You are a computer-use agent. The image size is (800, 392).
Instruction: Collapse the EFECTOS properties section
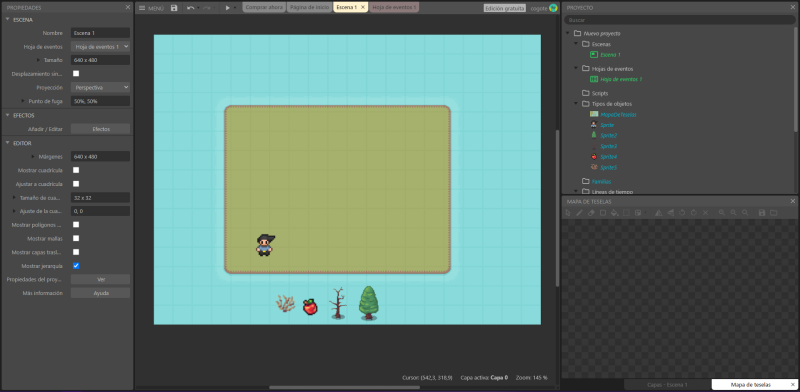point(8,115)
